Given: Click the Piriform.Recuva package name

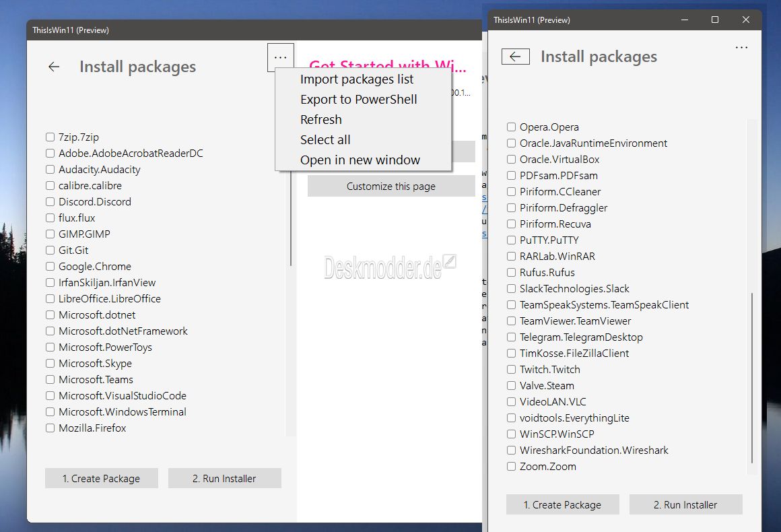Looking at the screenshot, I should [555, 224].
